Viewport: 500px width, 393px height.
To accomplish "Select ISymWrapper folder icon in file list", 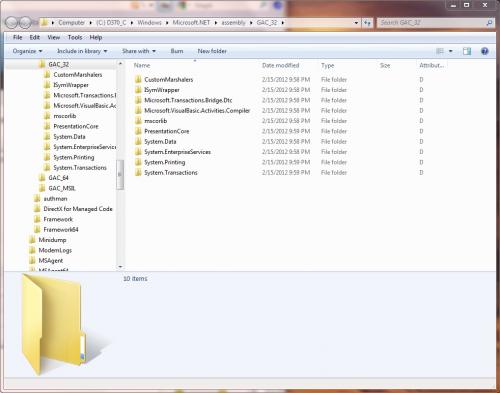I will pyautogui.click(x=138, y=90).
